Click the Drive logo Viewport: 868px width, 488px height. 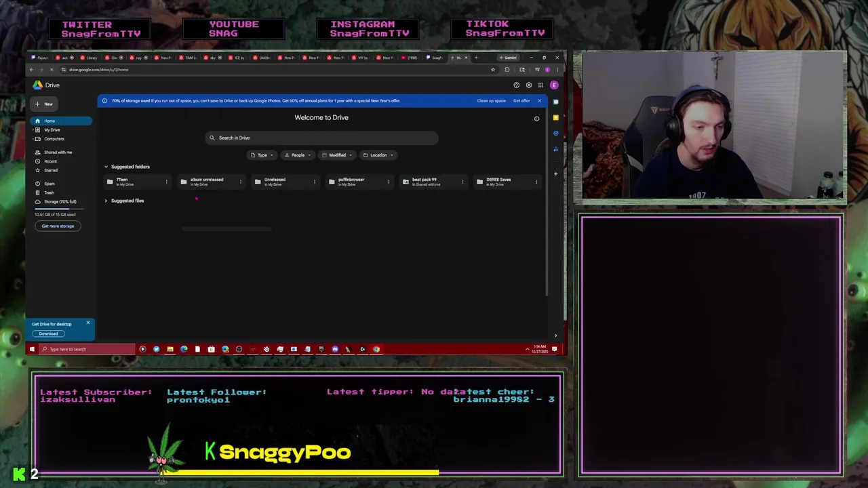pyautogui.click(x=47, y=85)
